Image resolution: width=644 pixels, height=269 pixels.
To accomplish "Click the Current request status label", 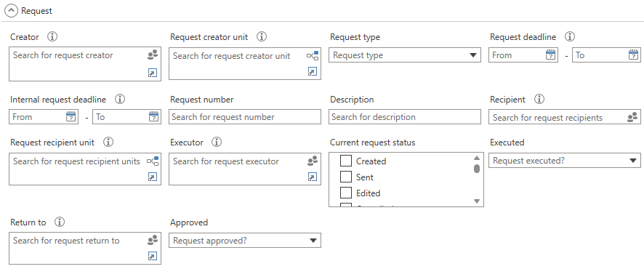I will pyautogui.click(x=373, y=142).
